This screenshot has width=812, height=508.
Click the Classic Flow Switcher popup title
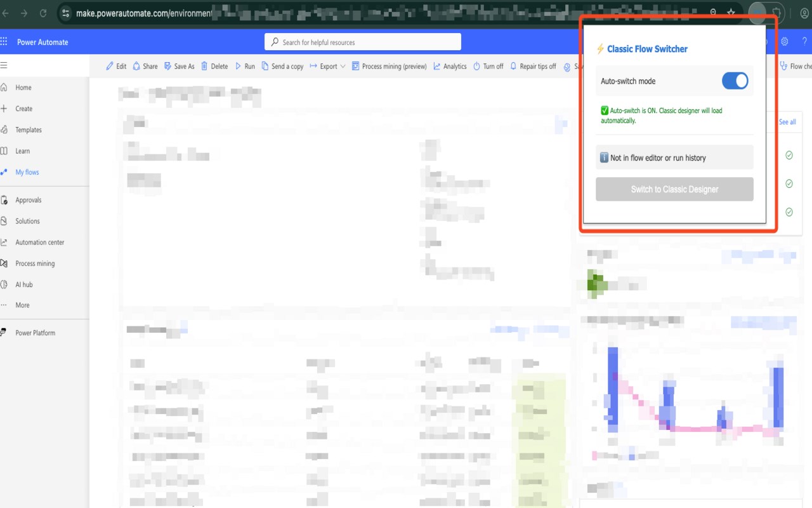647,49
